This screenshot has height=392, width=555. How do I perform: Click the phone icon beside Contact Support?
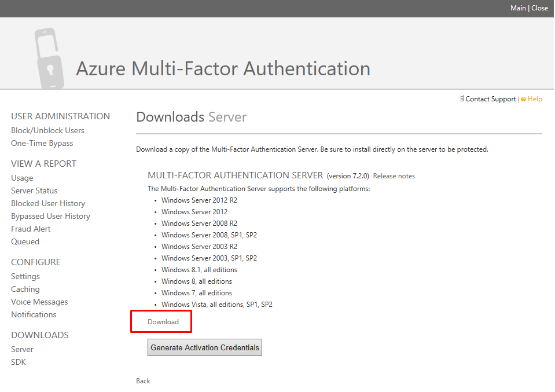click(462, 99)
